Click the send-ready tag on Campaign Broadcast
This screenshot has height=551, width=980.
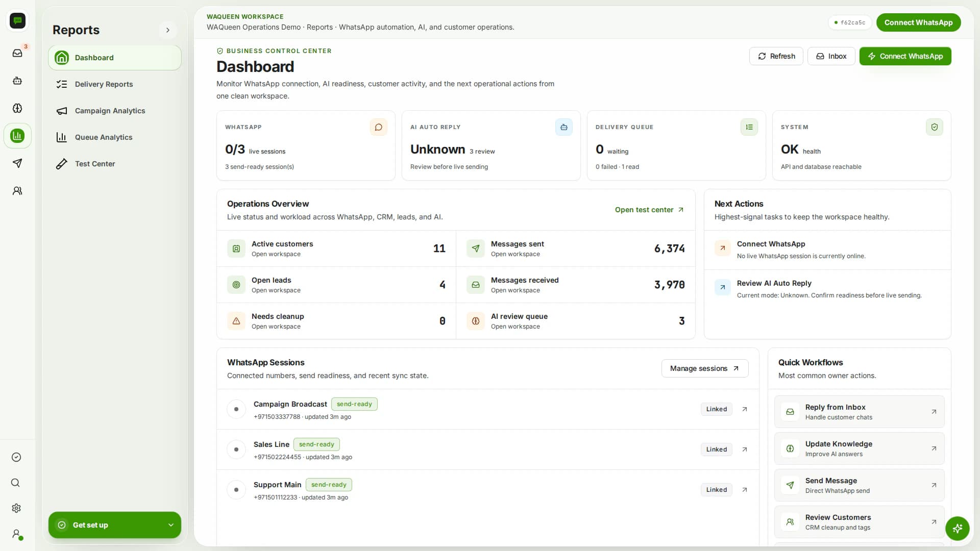[x=354, y=404]
